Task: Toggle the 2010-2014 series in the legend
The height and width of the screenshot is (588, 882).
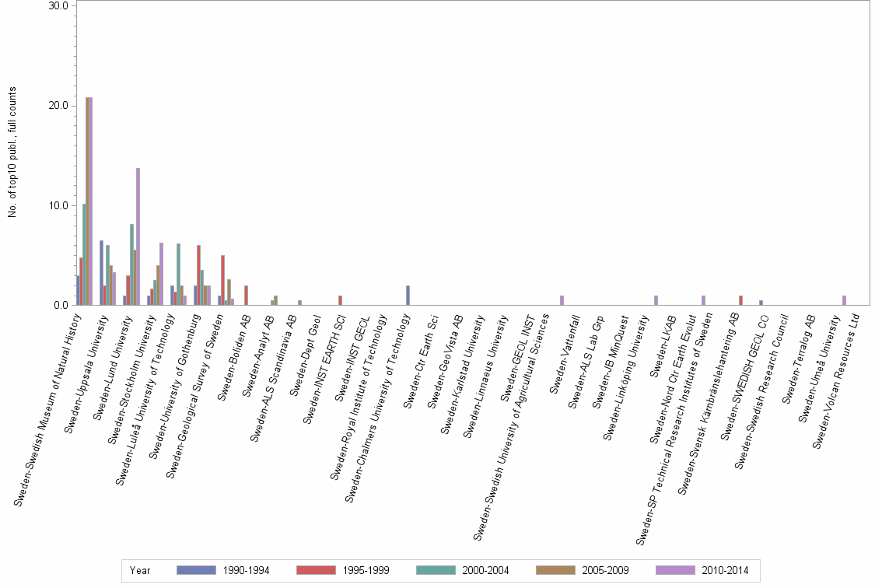Action: 674,570
